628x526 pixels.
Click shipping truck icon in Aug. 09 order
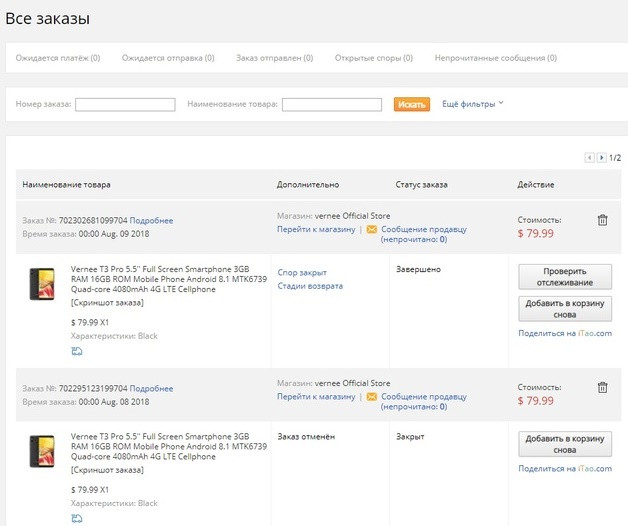pos(76,351)
